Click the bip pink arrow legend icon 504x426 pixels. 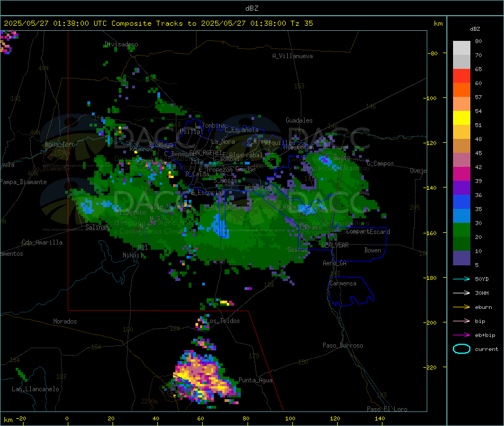(461, 321)
